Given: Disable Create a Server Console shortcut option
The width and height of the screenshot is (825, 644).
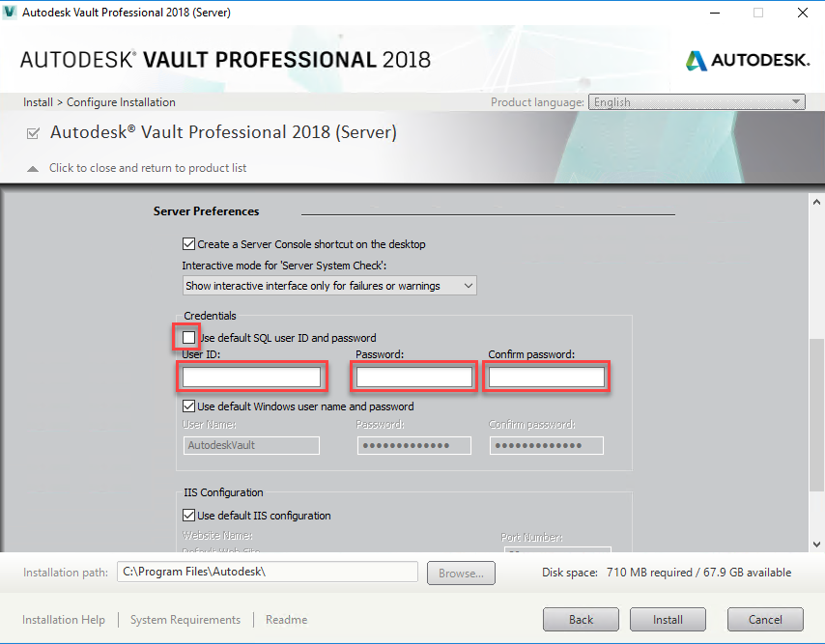Looking at the screenshot, I should point(188,243).
